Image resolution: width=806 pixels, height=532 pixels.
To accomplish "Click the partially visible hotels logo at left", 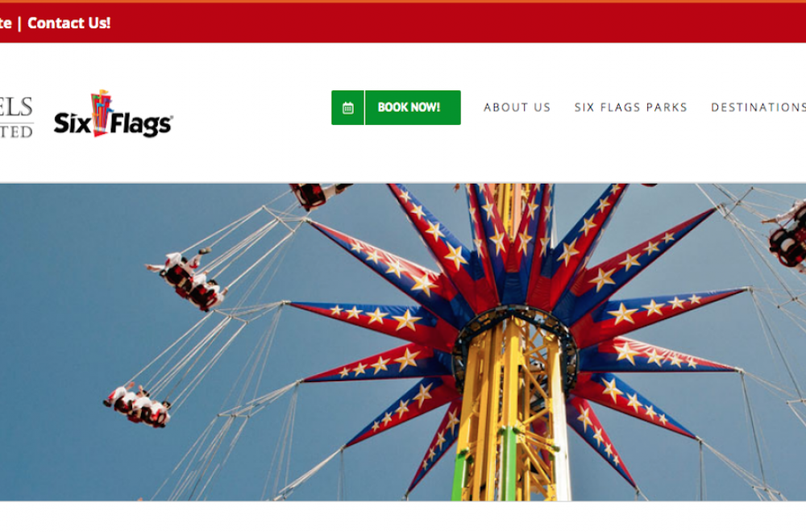I will [x=16, y=117].
